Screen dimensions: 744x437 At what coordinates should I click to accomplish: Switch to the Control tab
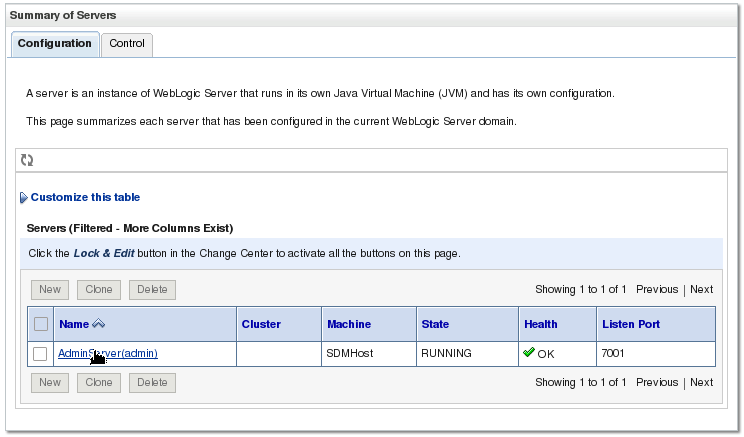127,44
